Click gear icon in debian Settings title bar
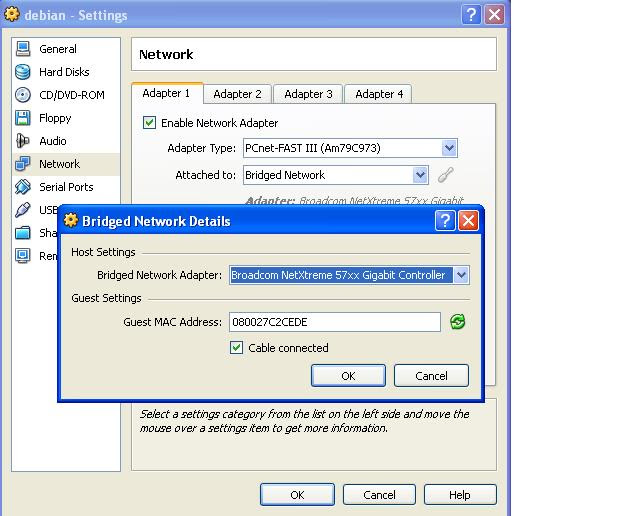 click(12, 14)
